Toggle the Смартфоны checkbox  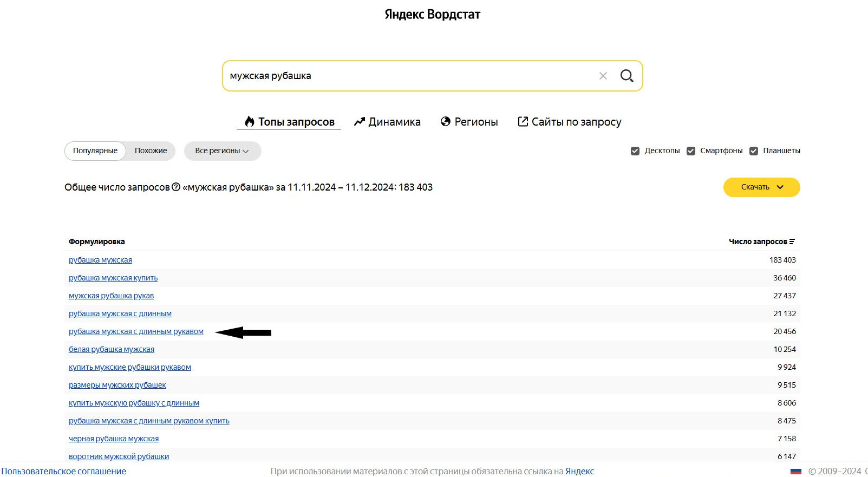point(691,151)
